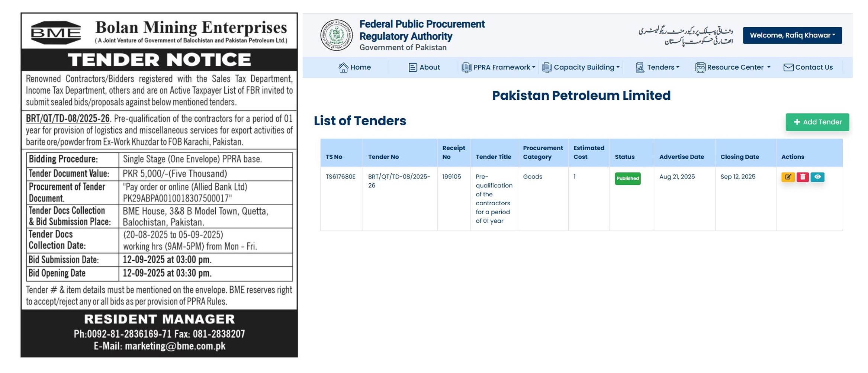Click the Federal Public Procurement Regulatory Authority title
The image size is (868, 373).
click(421, 30)
